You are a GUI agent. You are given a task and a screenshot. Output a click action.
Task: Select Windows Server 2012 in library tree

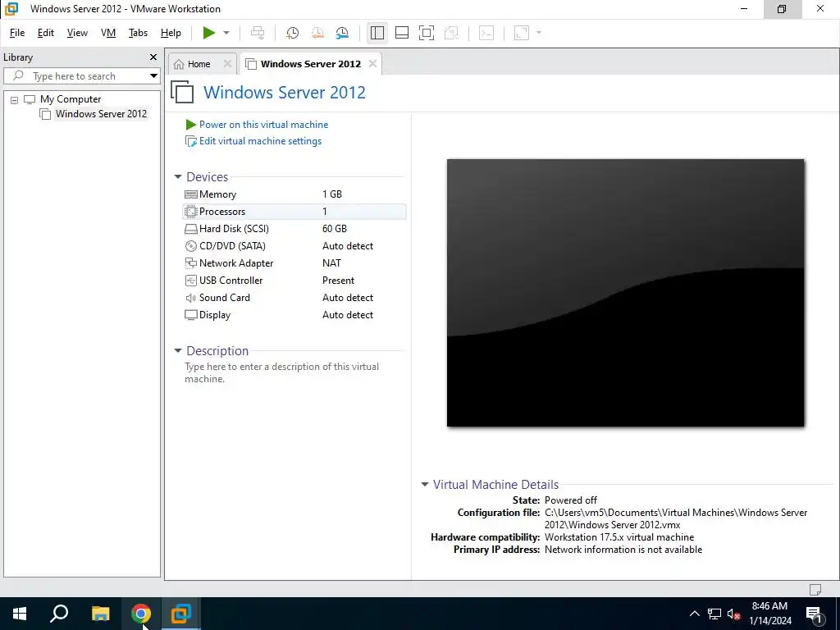101,113
